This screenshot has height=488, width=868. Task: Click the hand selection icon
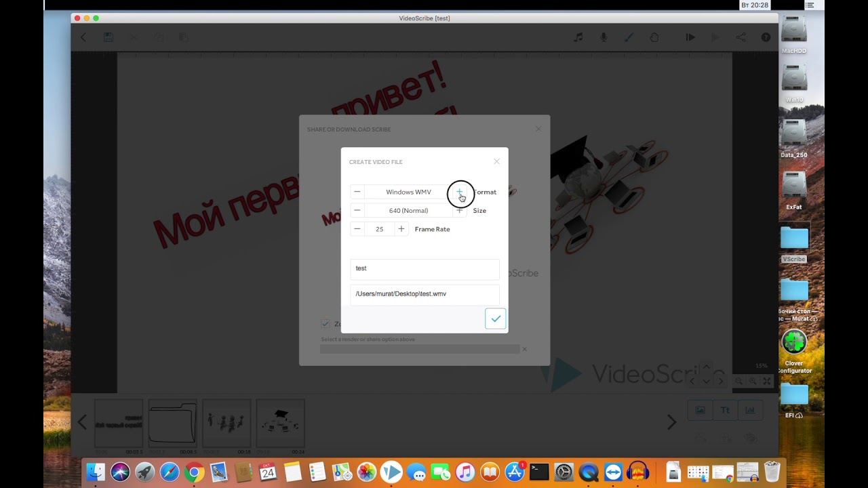(654, 37)
